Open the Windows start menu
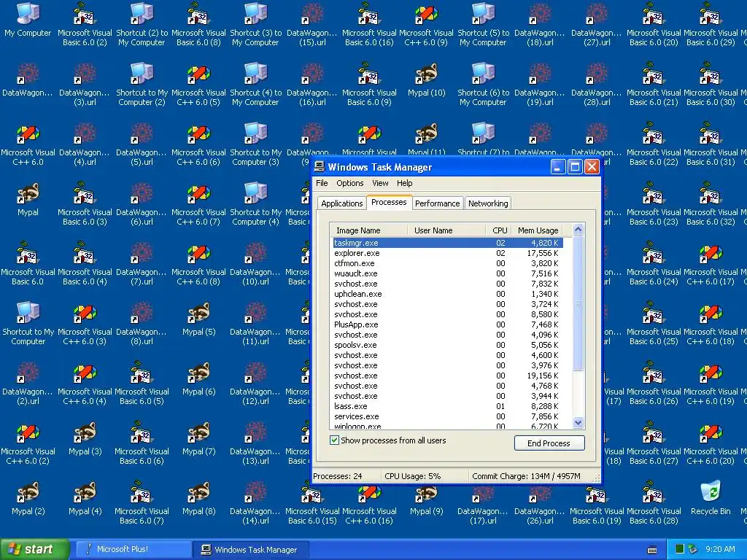Viewport: 747px width, 560px height. pos(35,549)
